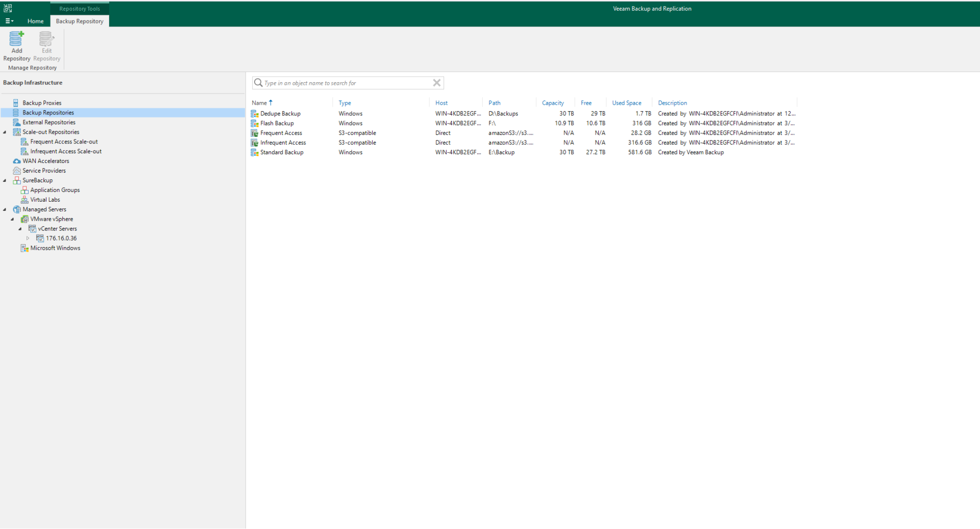Open the main hamburger menu
Viewport: 980px width, 529px height.
pyautogui.click(x=9, y=21)
